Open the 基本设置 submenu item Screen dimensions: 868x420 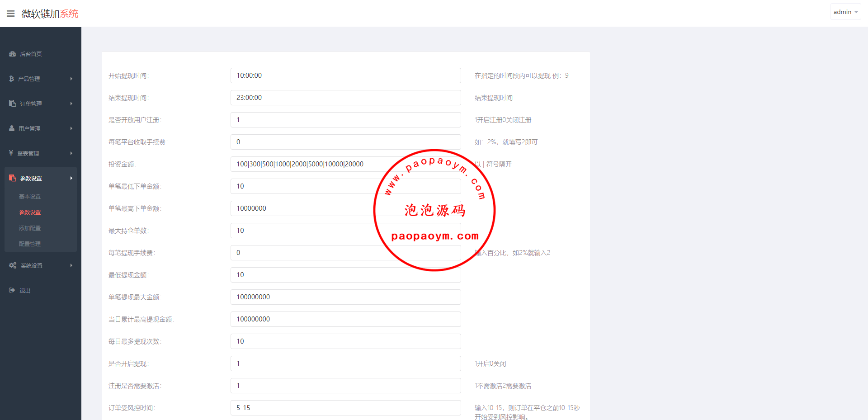click(x=30, y=196)
